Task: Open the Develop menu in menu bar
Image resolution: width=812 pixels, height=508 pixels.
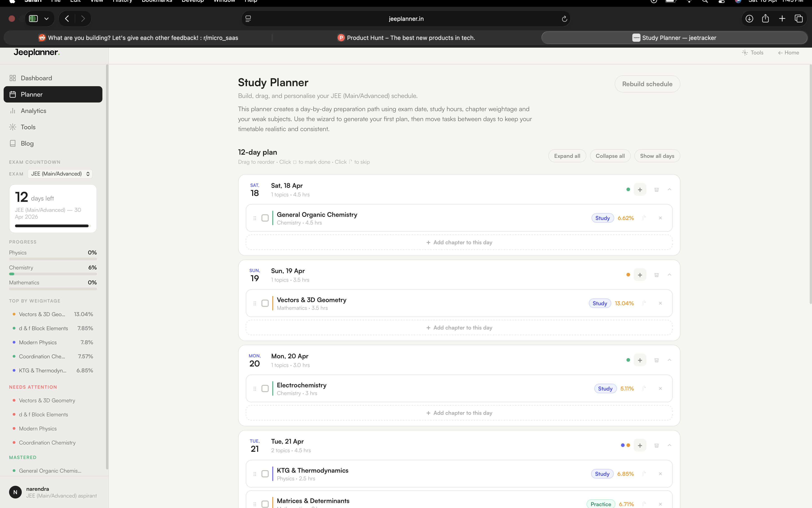Action: [193, 1]
